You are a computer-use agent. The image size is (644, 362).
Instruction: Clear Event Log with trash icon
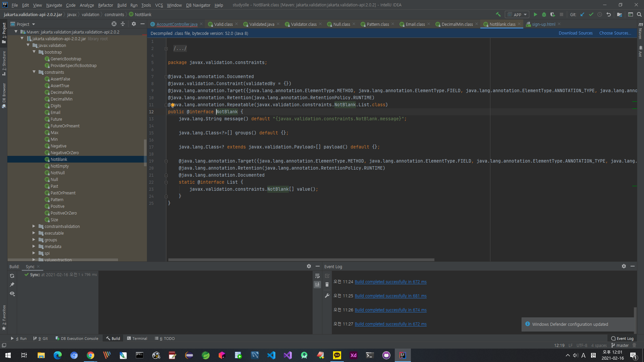(x=327, y=285)
